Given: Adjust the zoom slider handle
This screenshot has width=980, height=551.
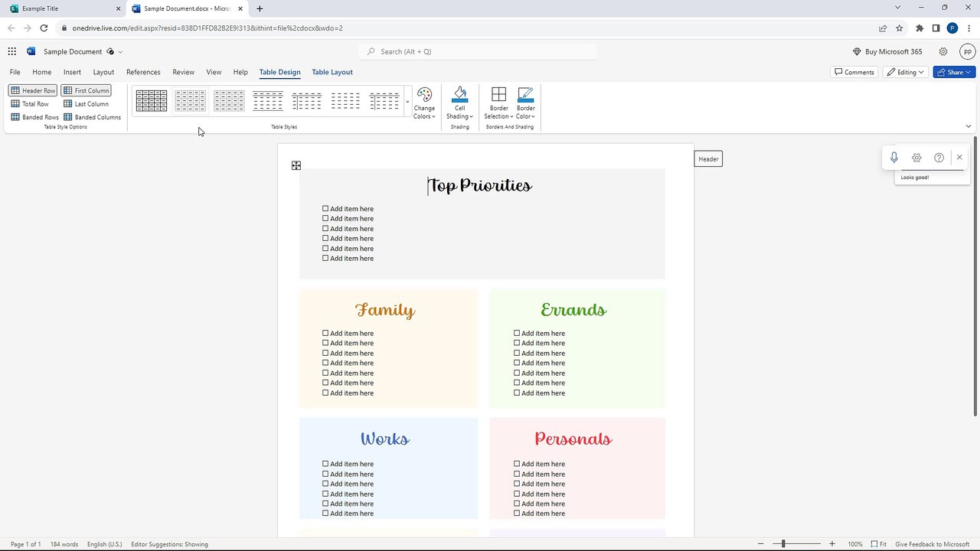Looking at the screenshot, I should [x=783, y=544].
